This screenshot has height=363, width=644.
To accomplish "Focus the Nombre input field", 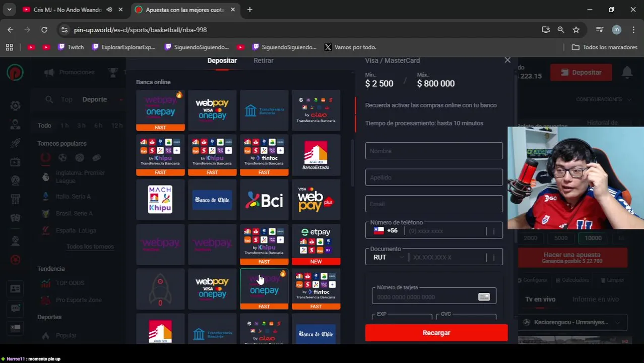I will click(x=434, y=151).
